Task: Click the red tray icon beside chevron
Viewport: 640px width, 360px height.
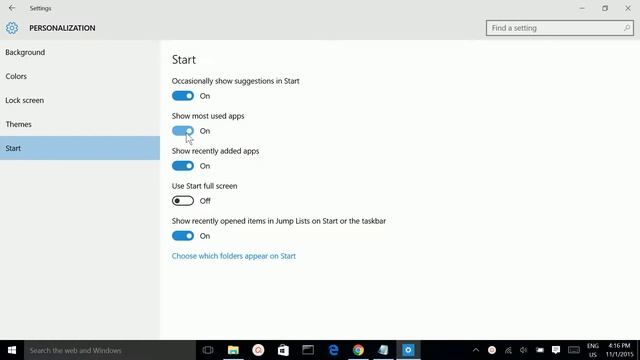Action: [x=492, y=350]
